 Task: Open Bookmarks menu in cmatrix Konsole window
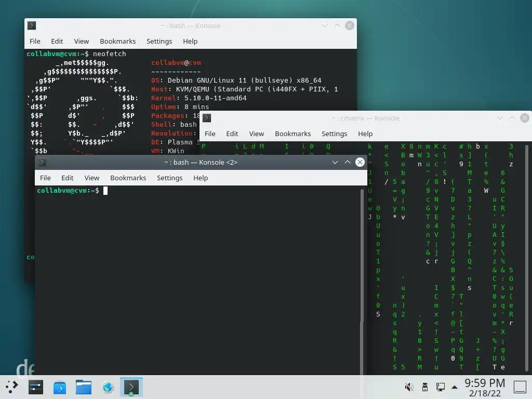(293, 134)
